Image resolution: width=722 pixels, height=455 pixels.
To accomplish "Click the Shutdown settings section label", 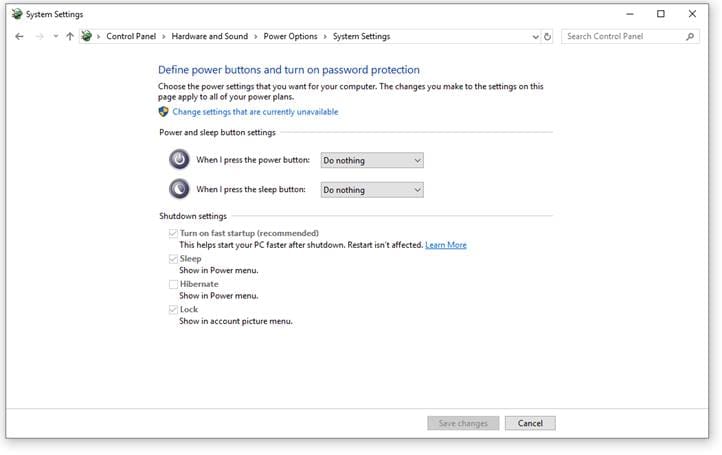I will click(x=193, y=216).
